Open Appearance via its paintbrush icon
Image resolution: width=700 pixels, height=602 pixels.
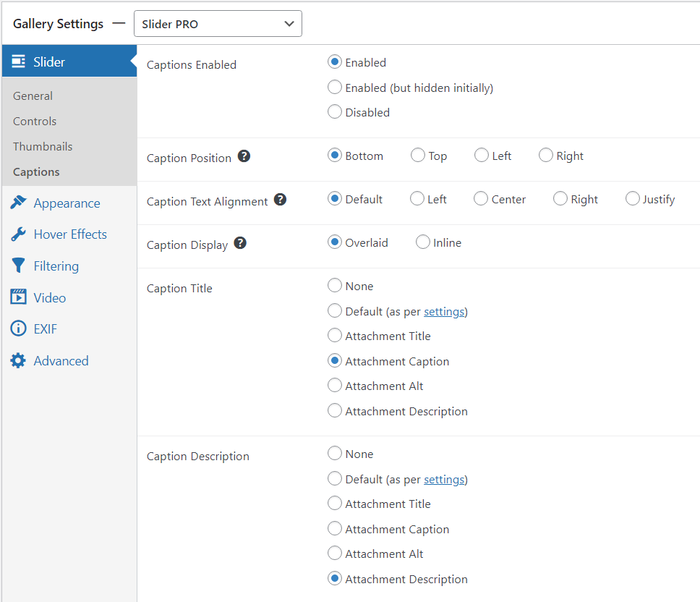coord(18,203)
